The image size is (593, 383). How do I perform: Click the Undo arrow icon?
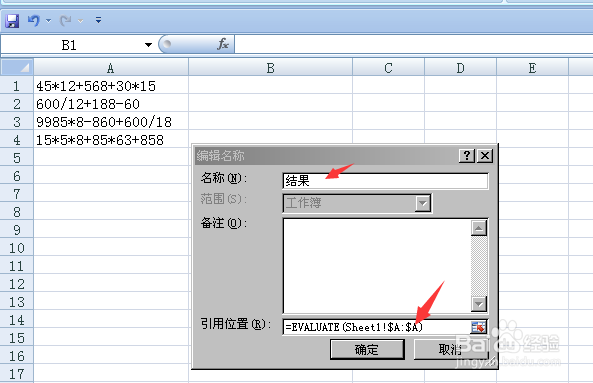tap(34, 20)
